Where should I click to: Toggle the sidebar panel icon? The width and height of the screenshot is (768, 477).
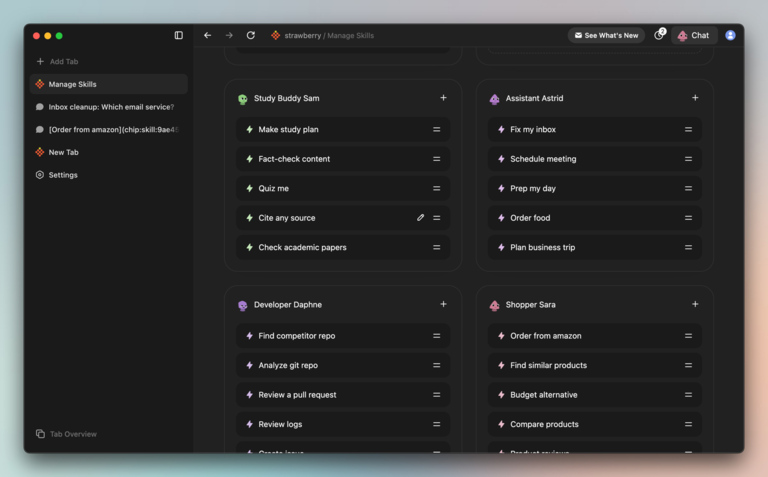pos(179,35)
